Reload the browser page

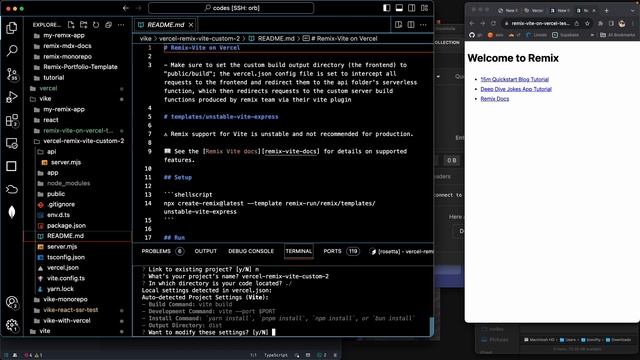tap(493, 24)
